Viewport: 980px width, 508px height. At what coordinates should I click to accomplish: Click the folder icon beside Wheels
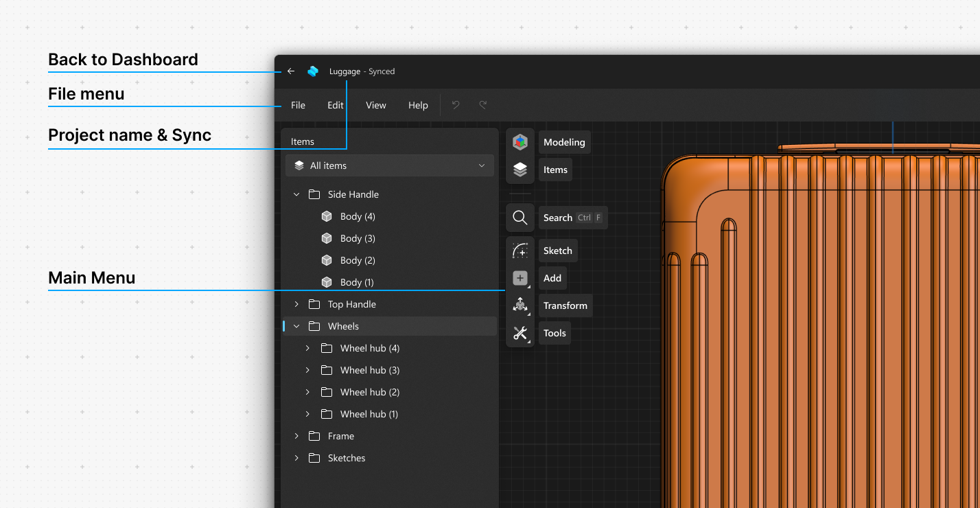point(314,325)
